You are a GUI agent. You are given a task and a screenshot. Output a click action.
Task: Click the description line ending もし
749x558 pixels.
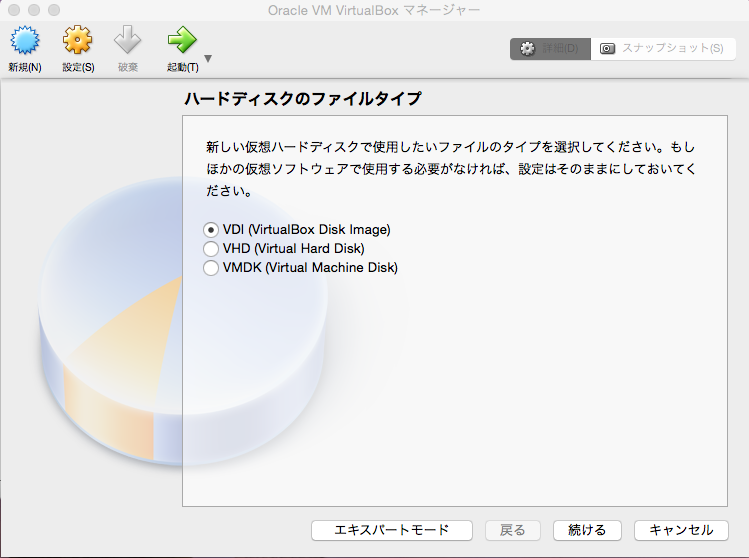pos(450,147)
